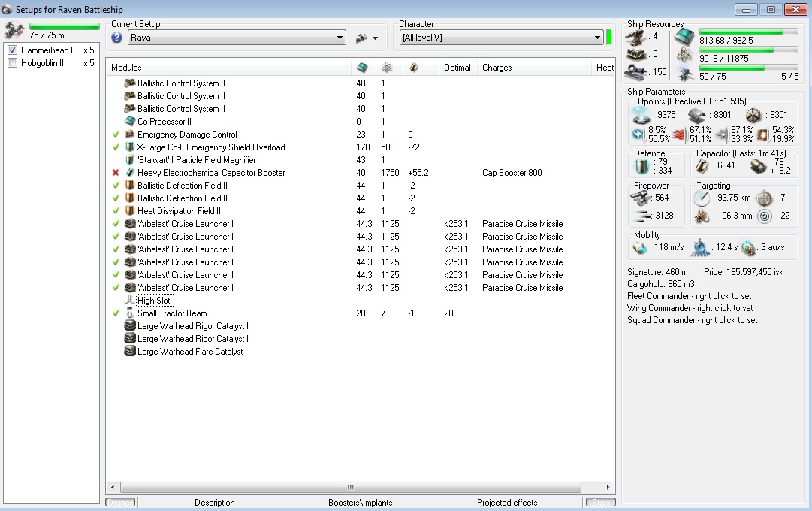Image resolution: width=812 pixels, height=511 pixels.
Task: Click the Firepower missile DPS icon showing 564
Action: [641, 198]
